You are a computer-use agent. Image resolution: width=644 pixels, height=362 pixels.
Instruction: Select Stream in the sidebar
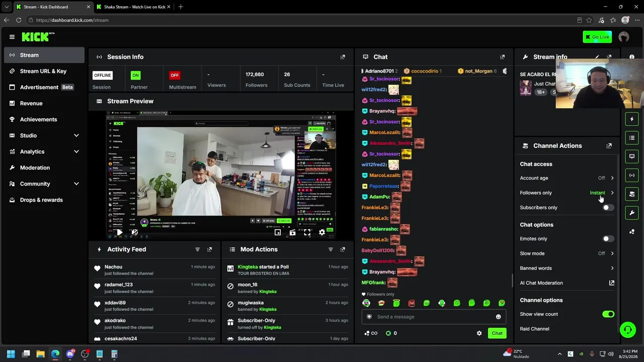(44, 55)
